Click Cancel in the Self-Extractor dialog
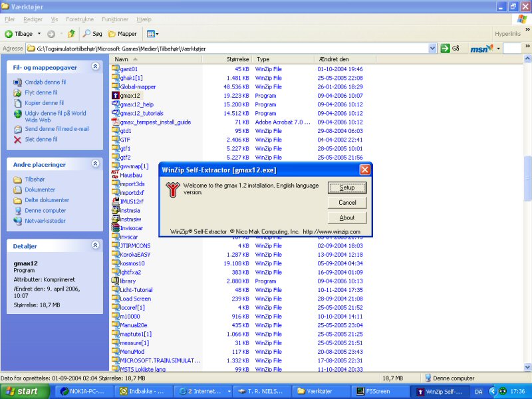The image size is (532, 399). [347, 203]
